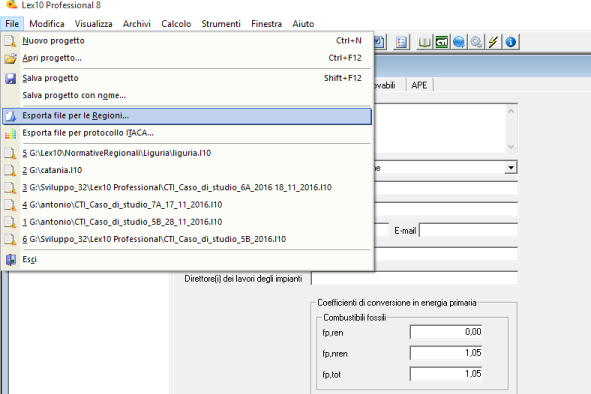Open the Aiuto menu
This screenshot has height=394, width=591.
[x=303, y=24]
